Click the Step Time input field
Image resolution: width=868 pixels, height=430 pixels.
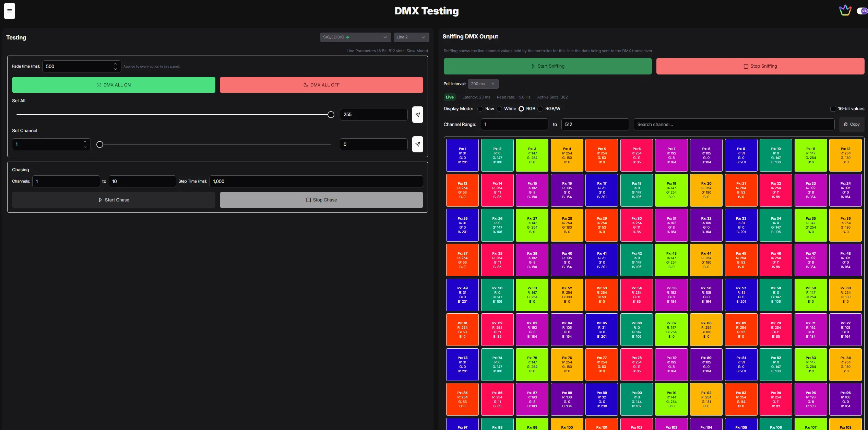pos(316,182)
